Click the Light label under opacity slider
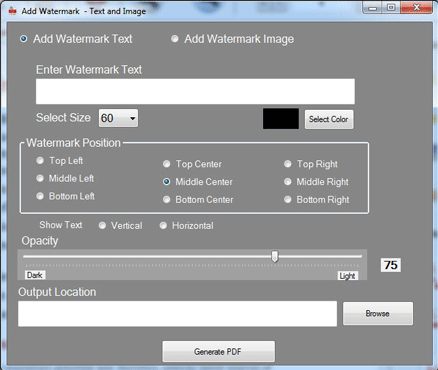The width and height of the screenshot is (438, 370). [347, 276]
